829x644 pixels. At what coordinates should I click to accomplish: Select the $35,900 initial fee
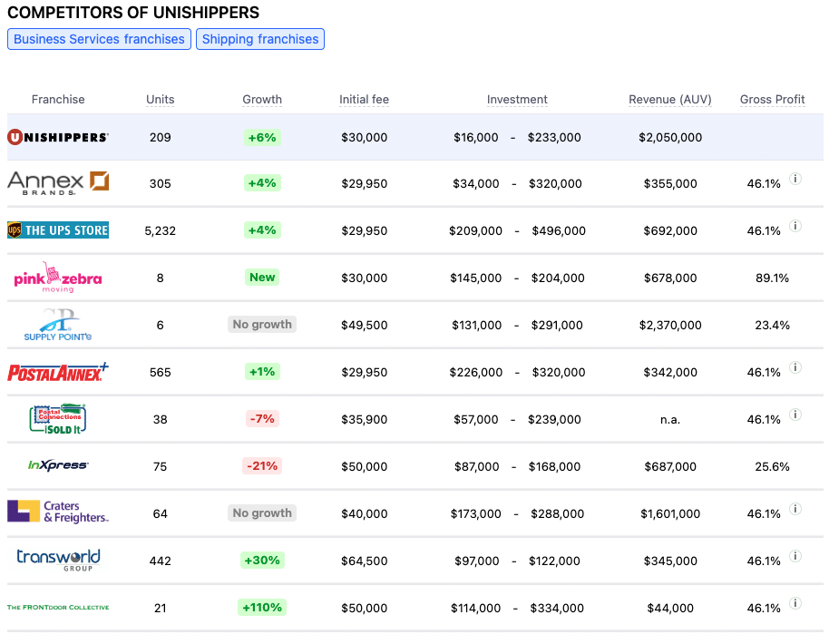point(365,419)
